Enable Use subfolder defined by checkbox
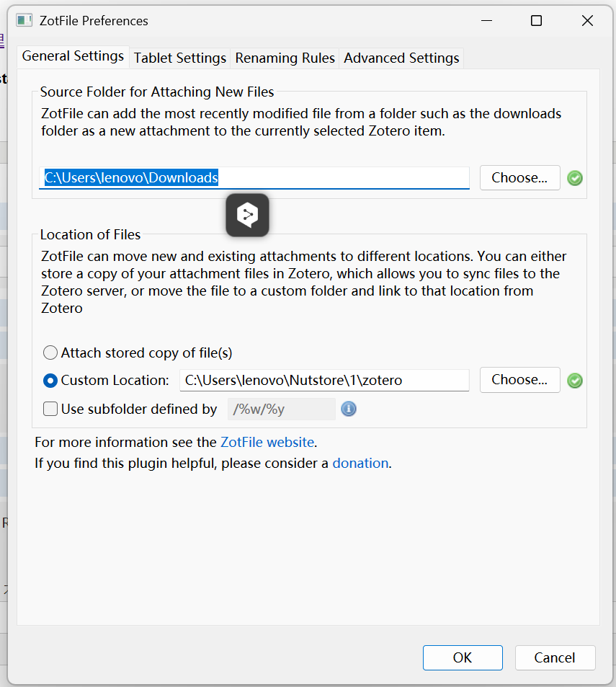Image resolution: width=616 pixels, height=687 pixels. (x=50, y=409)
